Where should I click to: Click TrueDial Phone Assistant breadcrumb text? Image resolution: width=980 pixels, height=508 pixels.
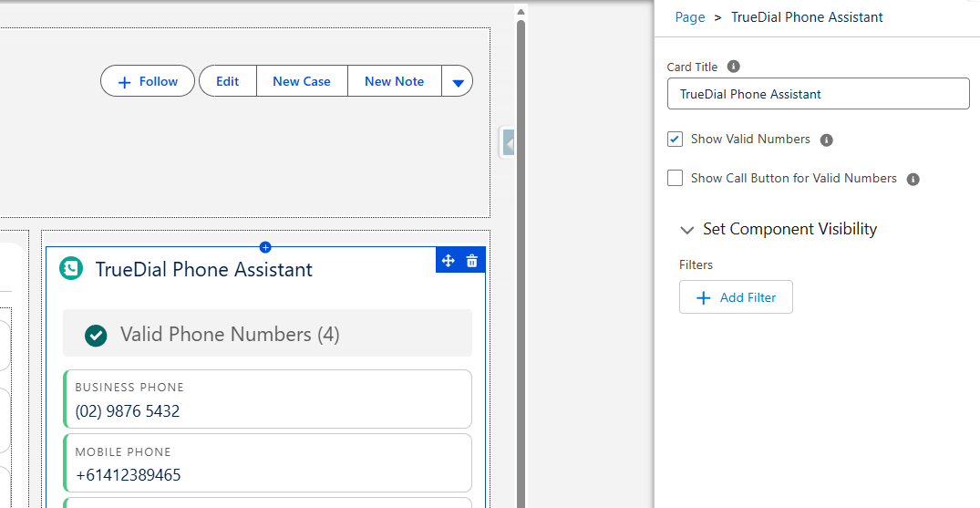pos(807,17)
